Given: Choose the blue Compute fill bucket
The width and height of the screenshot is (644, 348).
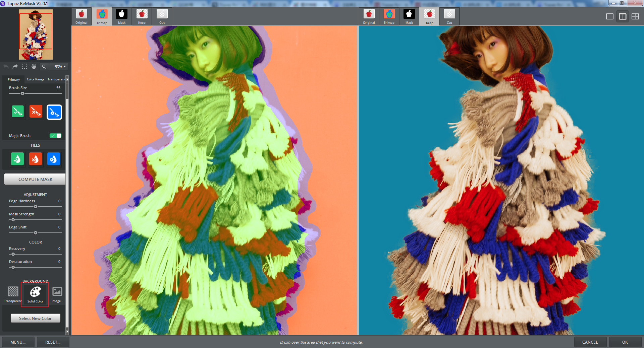Looking at the screenshot, I should [x=54, y=159].
